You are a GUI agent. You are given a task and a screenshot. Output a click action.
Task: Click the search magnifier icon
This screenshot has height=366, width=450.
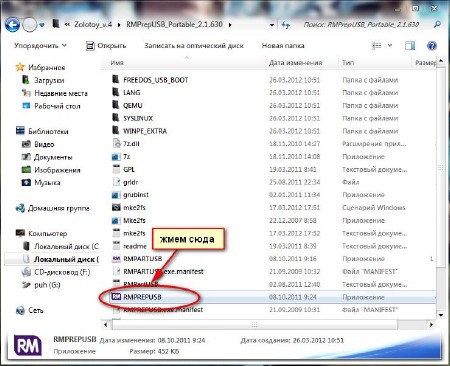[x=437, y=24]
